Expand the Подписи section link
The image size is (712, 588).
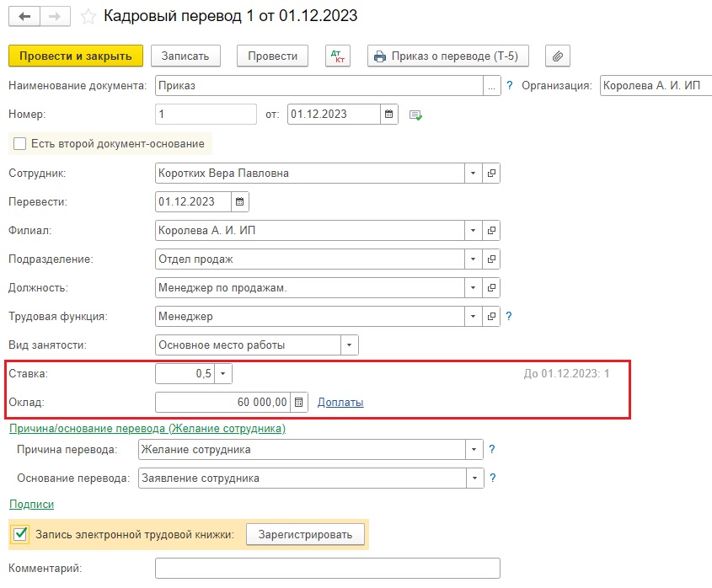point(31,504)
